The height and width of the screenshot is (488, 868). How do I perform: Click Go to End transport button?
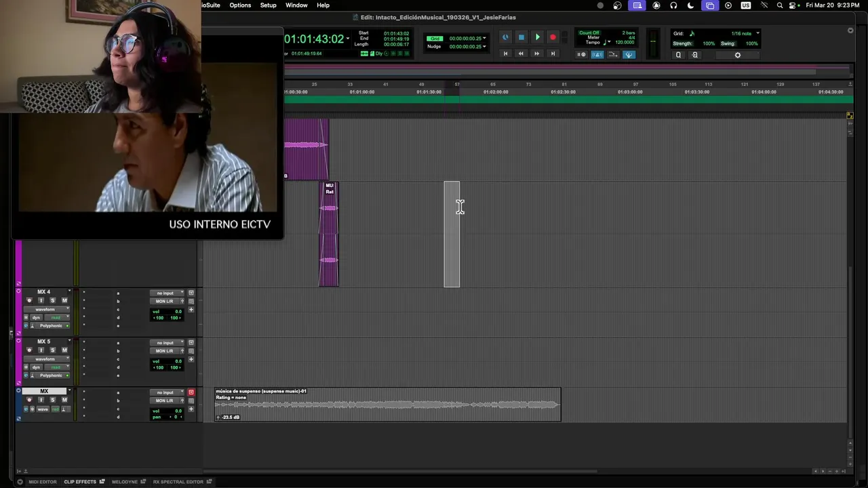[x=553, y=54]
